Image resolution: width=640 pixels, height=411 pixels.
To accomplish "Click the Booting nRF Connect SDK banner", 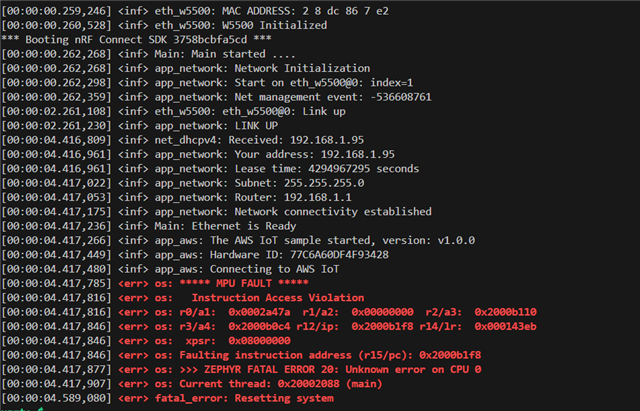I will [136, 40].
